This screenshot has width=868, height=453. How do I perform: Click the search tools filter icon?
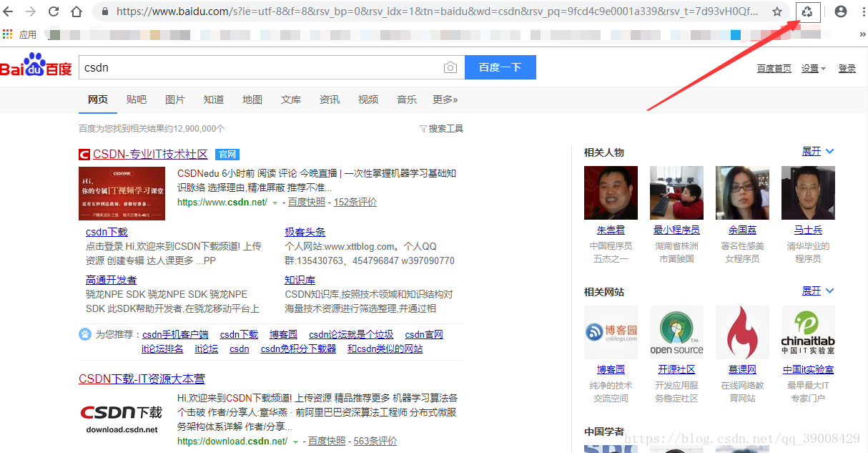(423, 129)
